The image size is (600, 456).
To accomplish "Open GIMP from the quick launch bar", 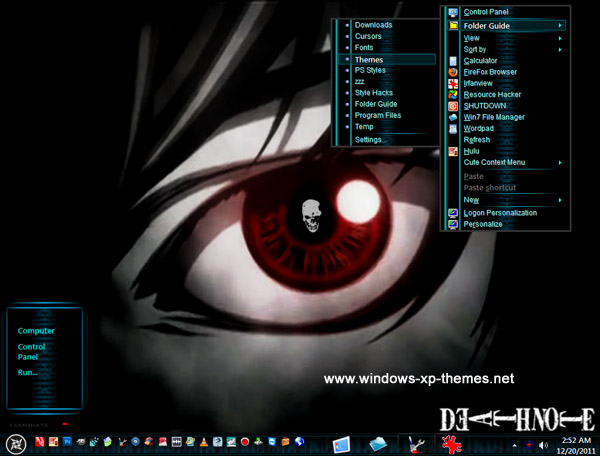I will click(x=81, y=442).
